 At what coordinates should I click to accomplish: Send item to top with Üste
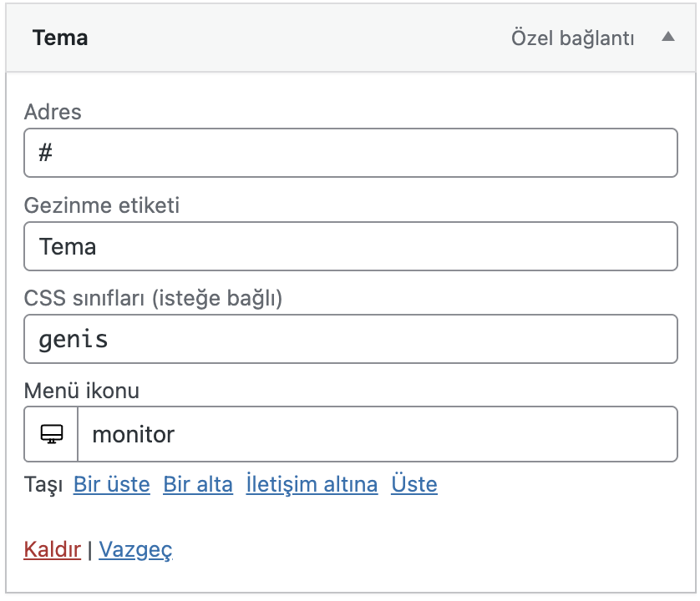(413, 484)
